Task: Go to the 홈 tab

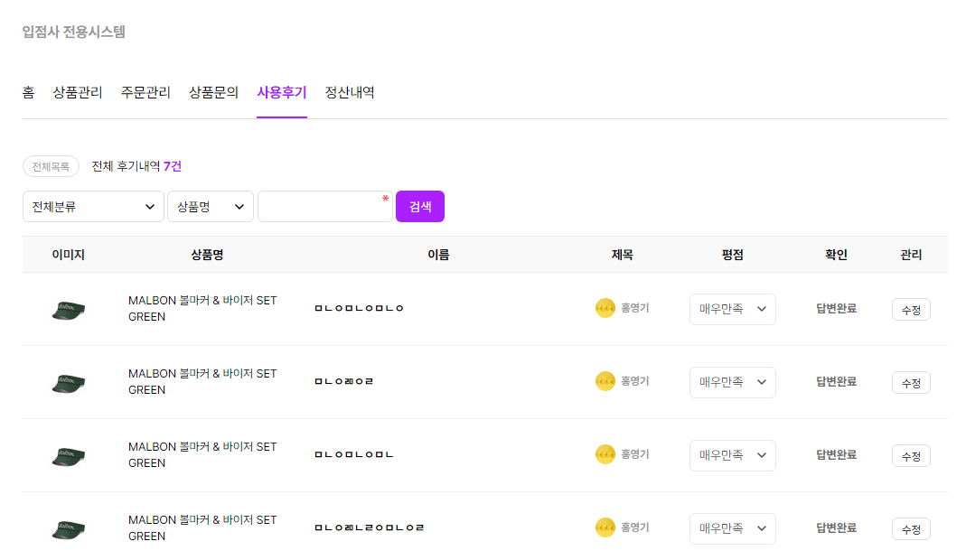Action: (x=28, y=92)
